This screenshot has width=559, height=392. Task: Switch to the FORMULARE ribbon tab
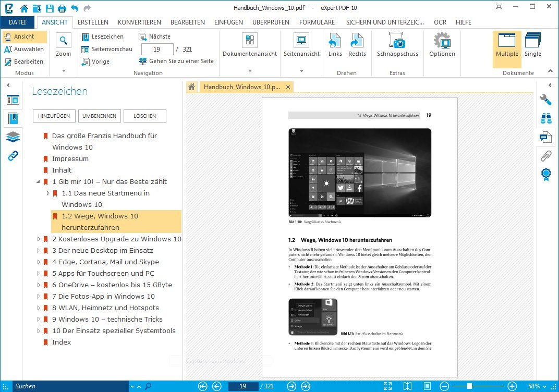[x=317, y=22]
